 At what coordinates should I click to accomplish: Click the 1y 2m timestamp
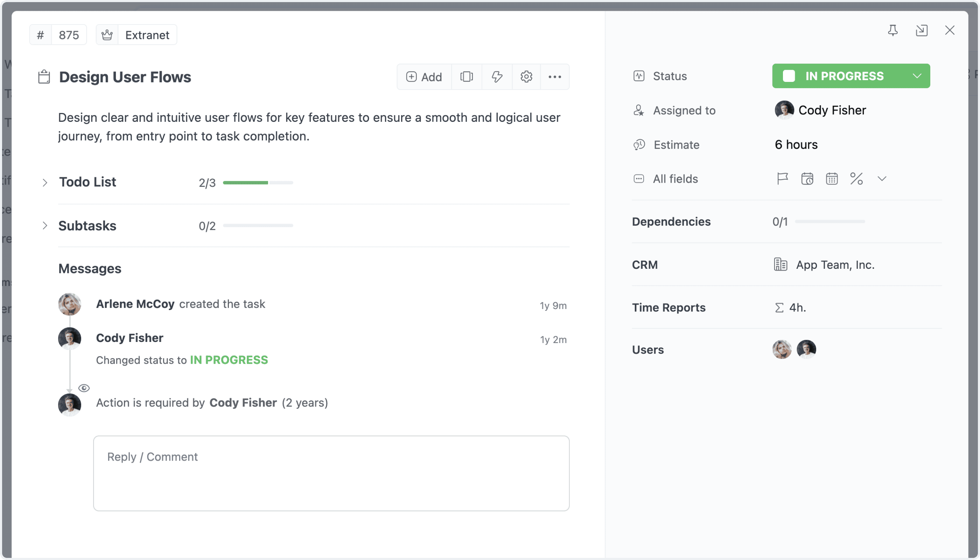(553, 339)
